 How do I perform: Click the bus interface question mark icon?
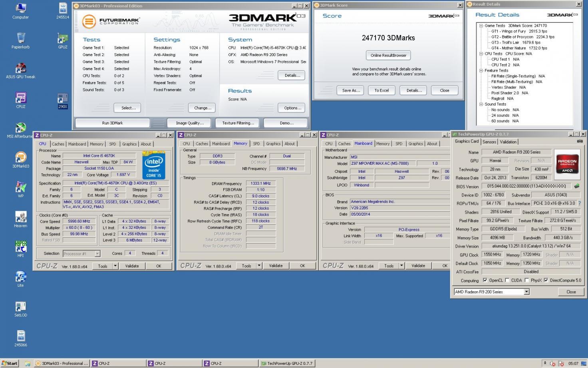(579, 203)
